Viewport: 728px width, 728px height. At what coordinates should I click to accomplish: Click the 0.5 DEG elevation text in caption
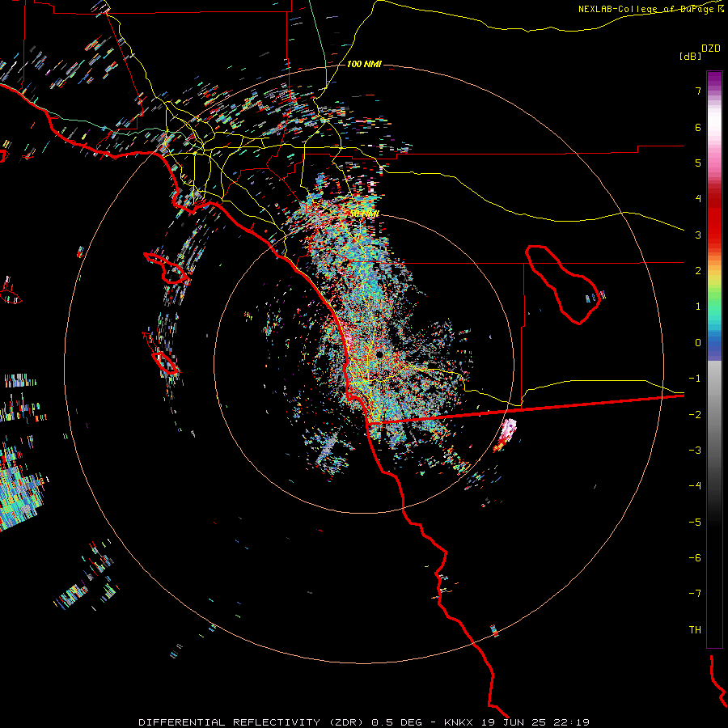tap(396, 722)
